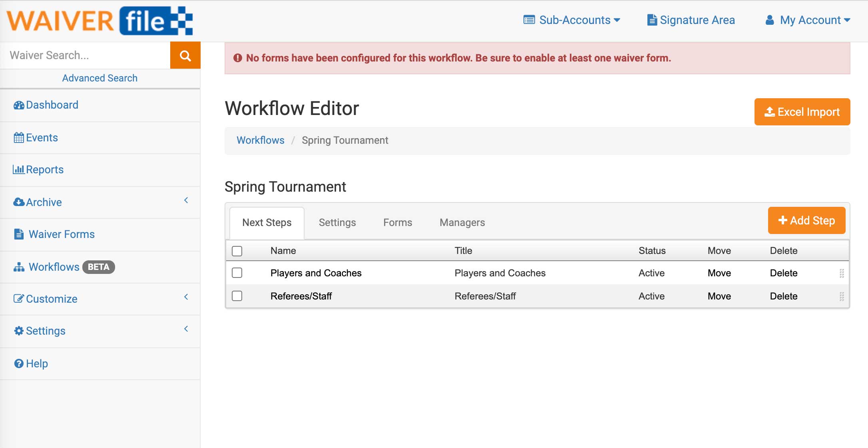Click the Workflows sitemap icon
868x448 pixels.
coord(18,267)
